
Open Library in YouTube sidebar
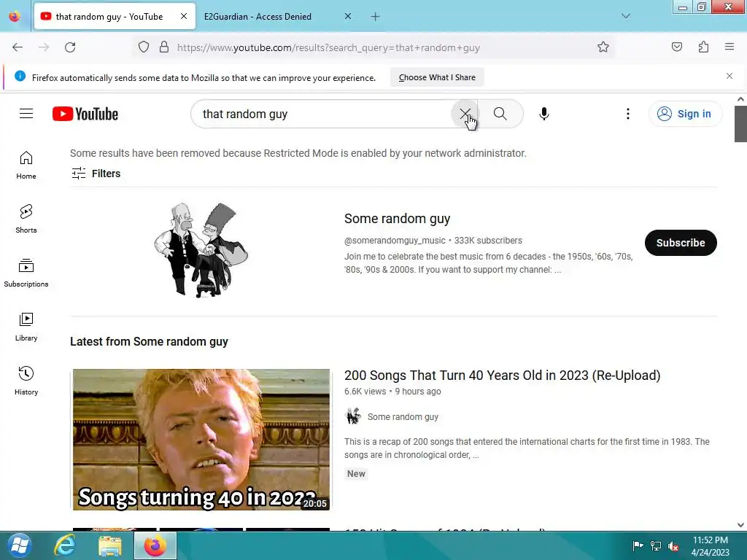(x=26, y=327)
